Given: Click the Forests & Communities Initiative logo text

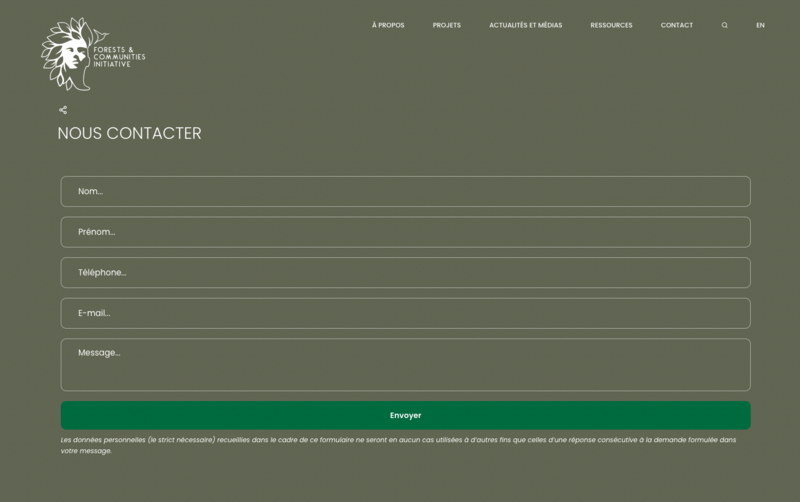Looking at the screenshot, I should (x=118, y=57).
